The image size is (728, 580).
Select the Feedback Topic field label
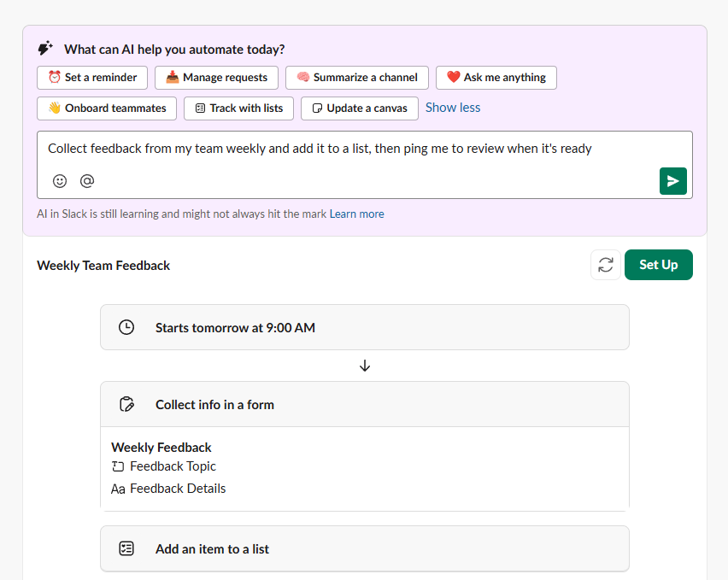[173, 466]
